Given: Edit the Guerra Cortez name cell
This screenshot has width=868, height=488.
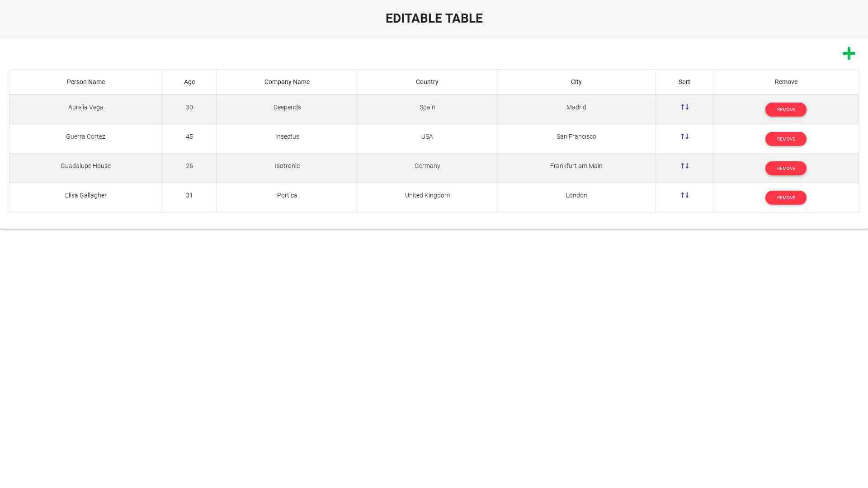Looking at the screenshot, I should point(85,136).
